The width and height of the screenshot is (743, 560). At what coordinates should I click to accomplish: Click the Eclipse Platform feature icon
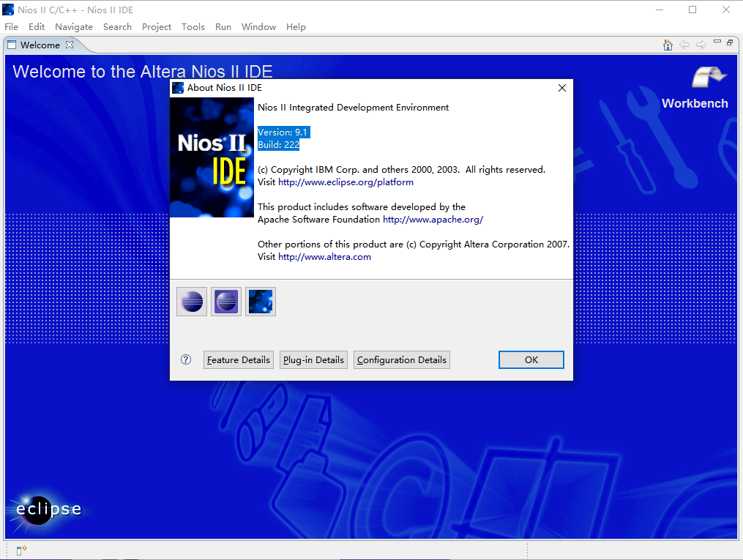point(192,302)
